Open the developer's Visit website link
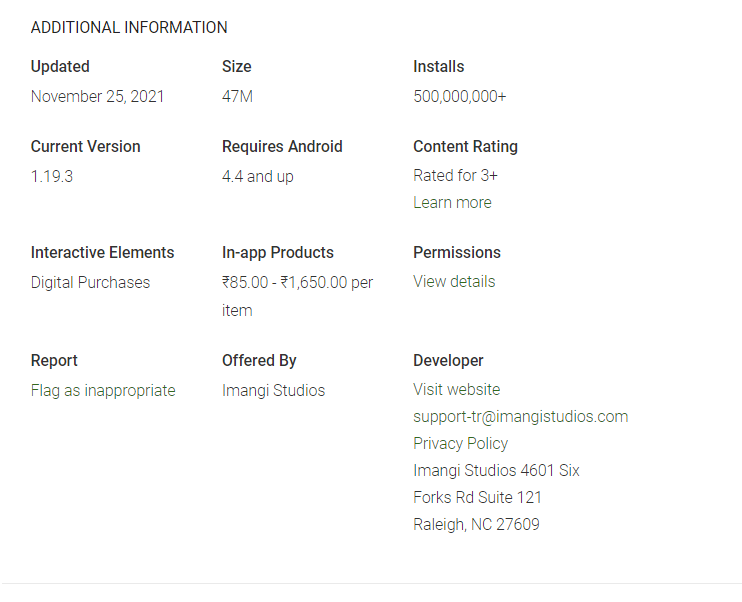The width and height of the screenshot is (742, 602). [456, 389]
